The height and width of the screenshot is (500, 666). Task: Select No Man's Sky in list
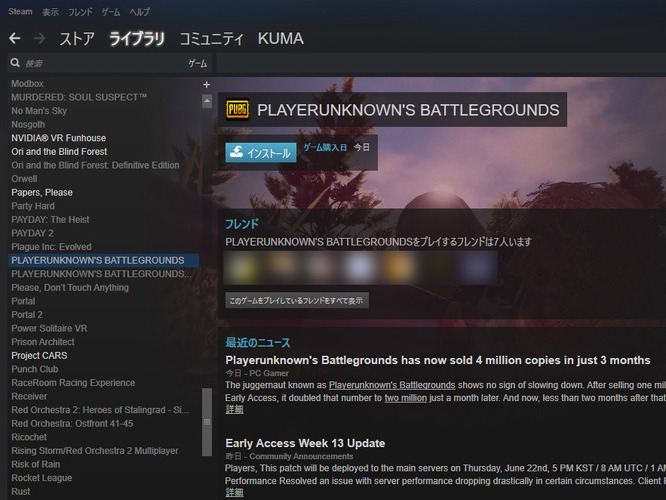[x=39, y=111]
